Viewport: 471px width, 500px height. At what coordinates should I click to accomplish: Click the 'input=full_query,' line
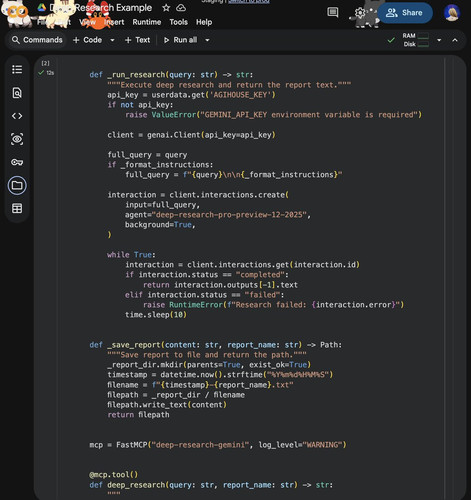pyautogui.click(x=162, y=205)
